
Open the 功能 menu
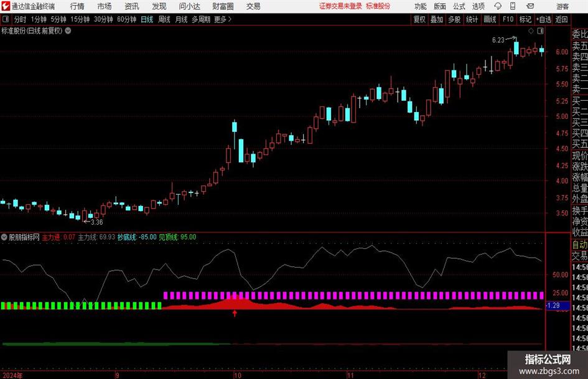coord(421,6)
